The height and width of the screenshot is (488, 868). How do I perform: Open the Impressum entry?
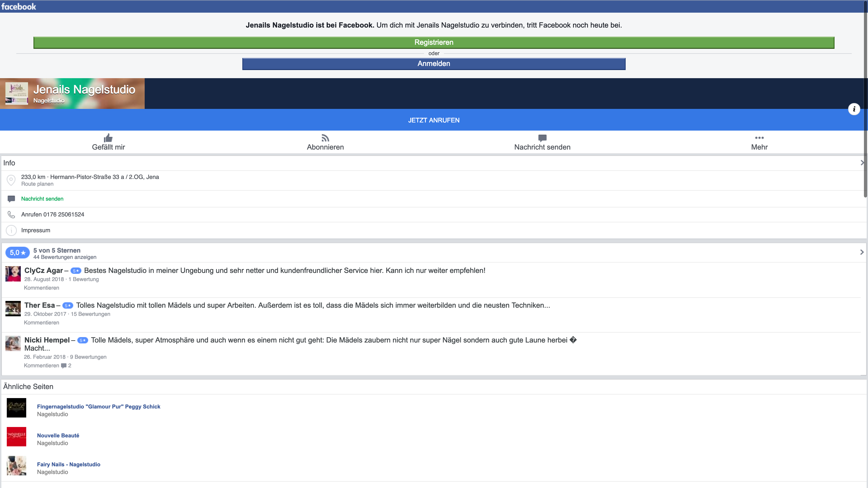[36, 230]
